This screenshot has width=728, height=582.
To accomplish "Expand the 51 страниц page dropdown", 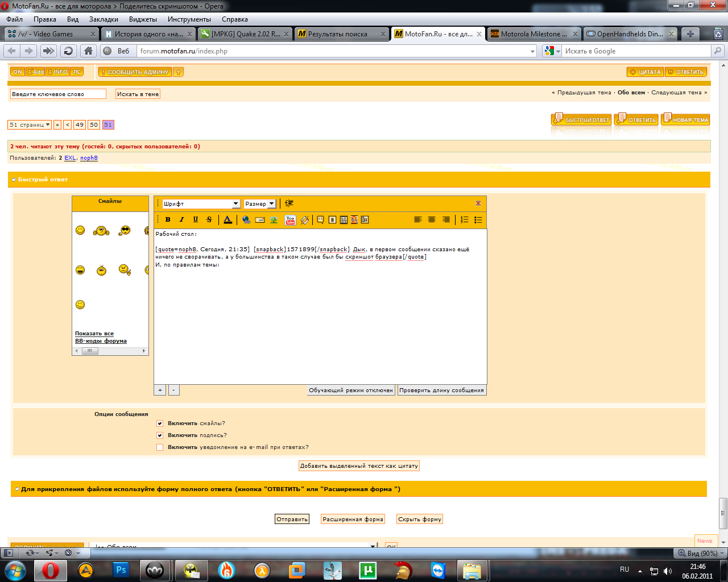I will coord(30,124).
